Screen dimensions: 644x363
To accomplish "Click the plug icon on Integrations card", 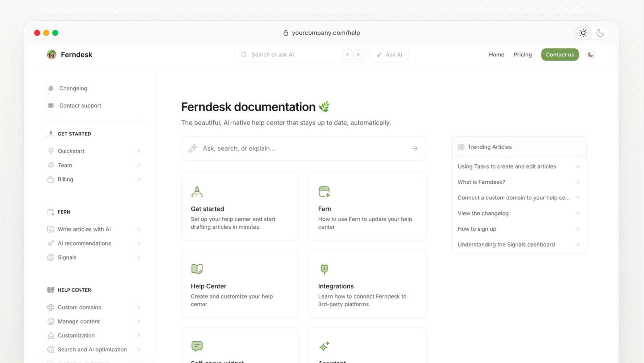I will click(x=324, y=269).
